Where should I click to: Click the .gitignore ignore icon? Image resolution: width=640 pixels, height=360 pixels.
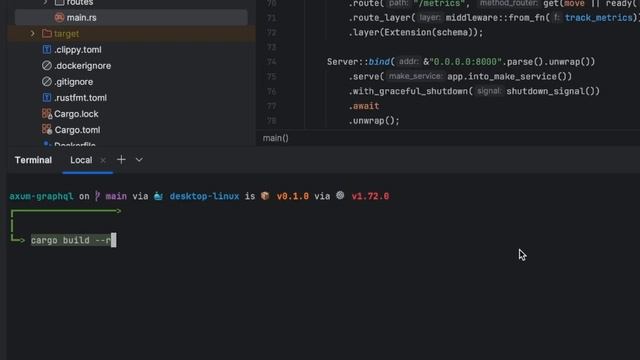point(47,82)
